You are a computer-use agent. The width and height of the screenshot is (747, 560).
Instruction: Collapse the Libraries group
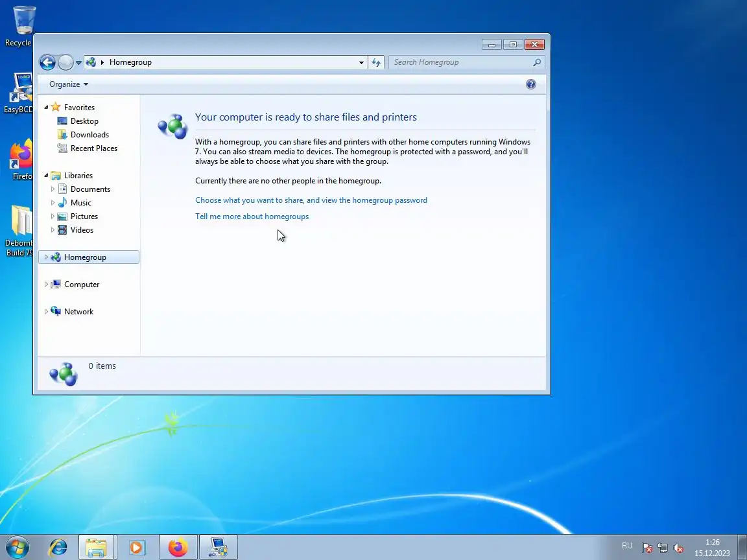[46, 176]
